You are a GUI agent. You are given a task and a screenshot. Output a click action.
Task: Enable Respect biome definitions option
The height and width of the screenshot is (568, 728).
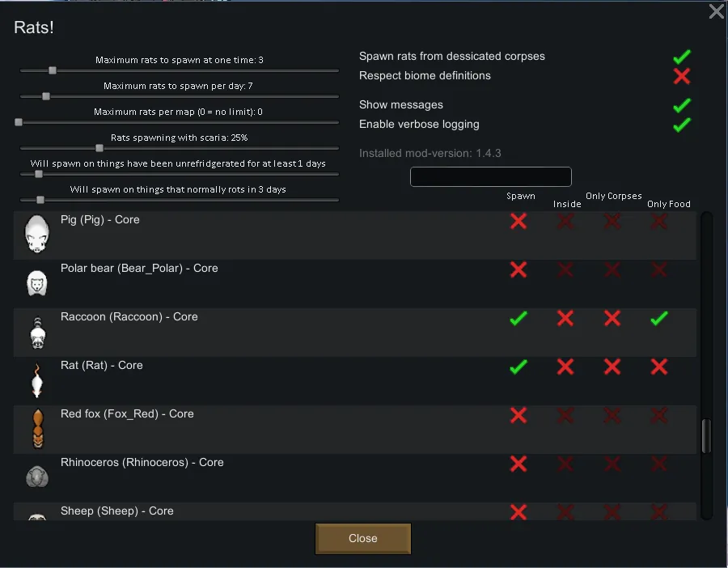pyautogui.click(x=682, y=76)
